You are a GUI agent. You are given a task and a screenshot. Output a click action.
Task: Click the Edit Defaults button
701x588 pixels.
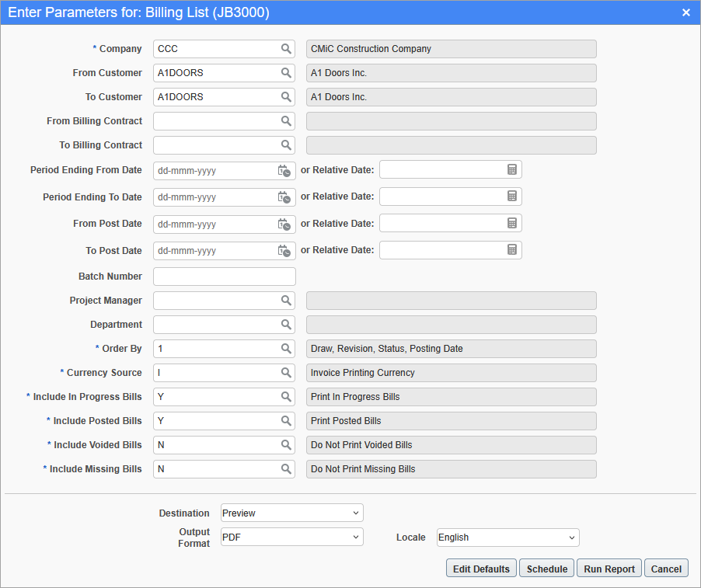pos(481,569)
